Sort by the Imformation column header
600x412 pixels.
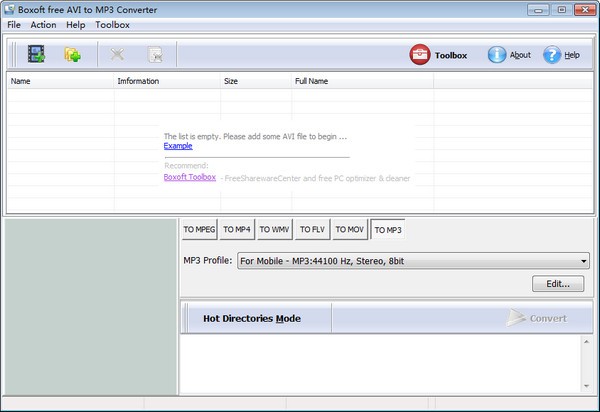[167, 81]
